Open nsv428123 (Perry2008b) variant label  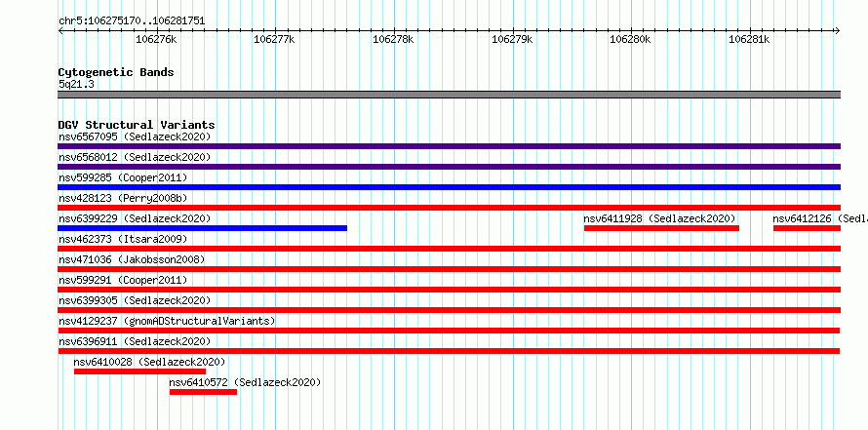(x=123, y=198)
